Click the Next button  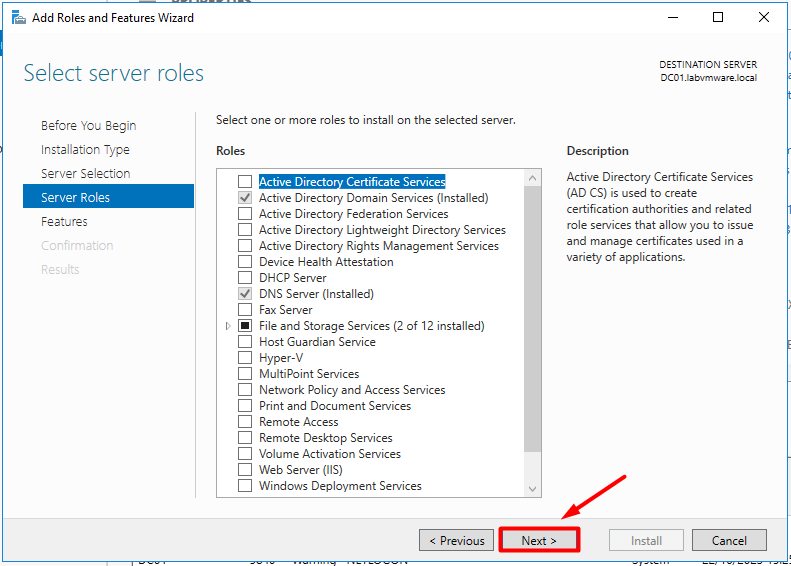539,541
